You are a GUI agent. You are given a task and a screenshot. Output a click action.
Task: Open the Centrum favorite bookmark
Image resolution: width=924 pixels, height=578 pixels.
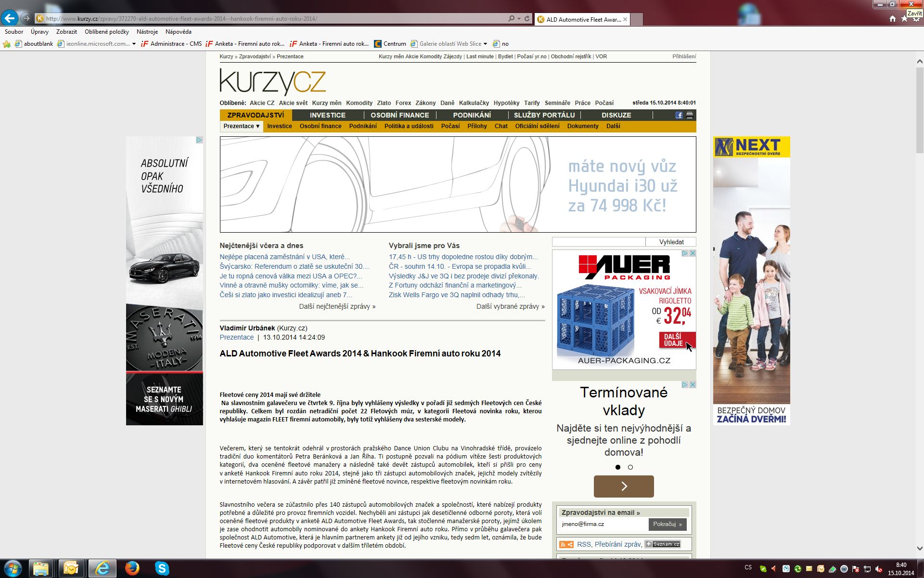click(x=390, y=44)
